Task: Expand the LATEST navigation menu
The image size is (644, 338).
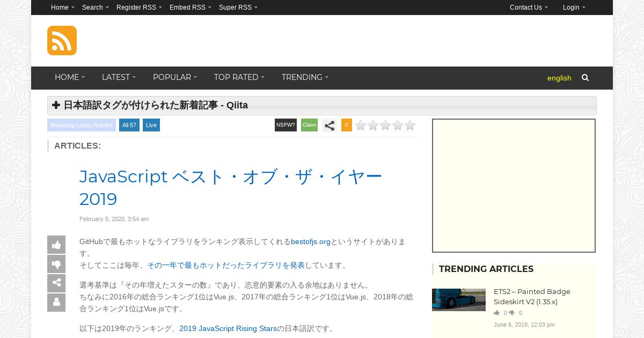Action: coord(119,77)
